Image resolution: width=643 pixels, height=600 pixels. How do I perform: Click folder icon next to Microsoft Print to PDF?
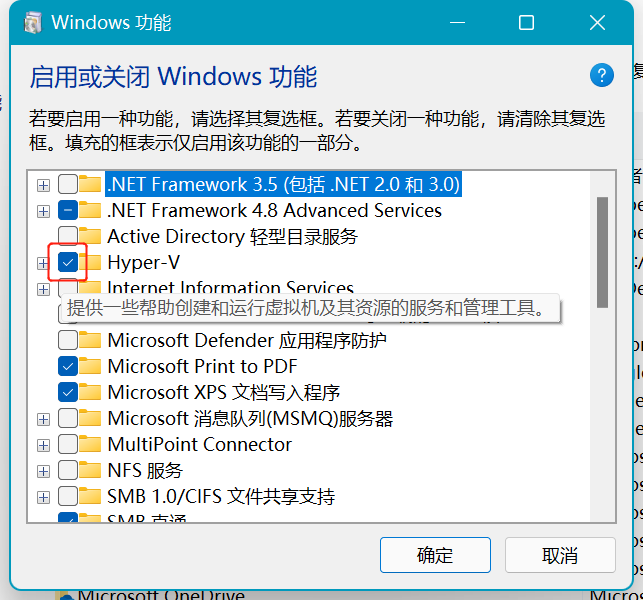click(x=91, y=366)
